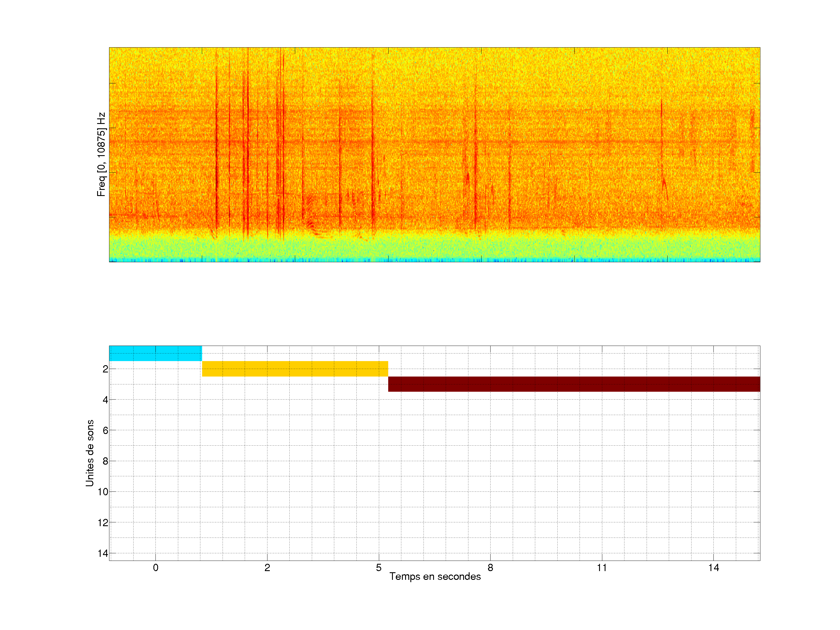The width and height of the screenshot is (840, 630).
Task: Click y-axis tick label 2
Action: [105, 369]
